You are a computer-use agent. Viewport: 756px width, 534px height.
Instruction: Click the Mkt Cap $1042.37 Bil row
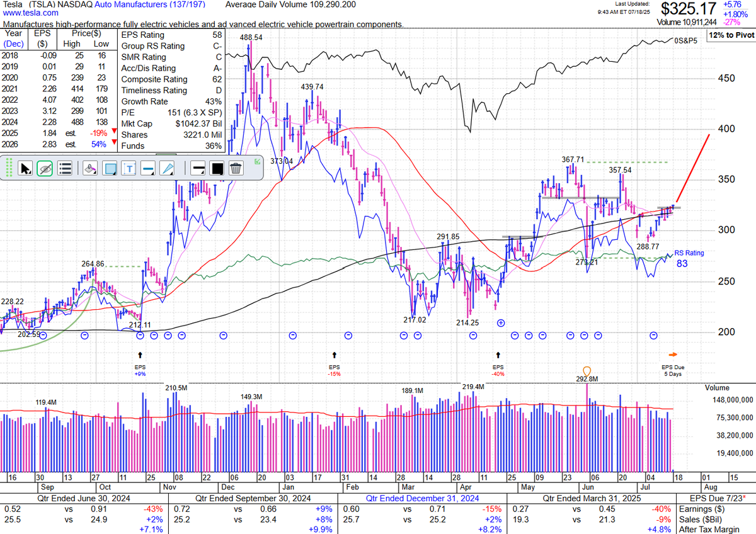[x=171, y=123]
